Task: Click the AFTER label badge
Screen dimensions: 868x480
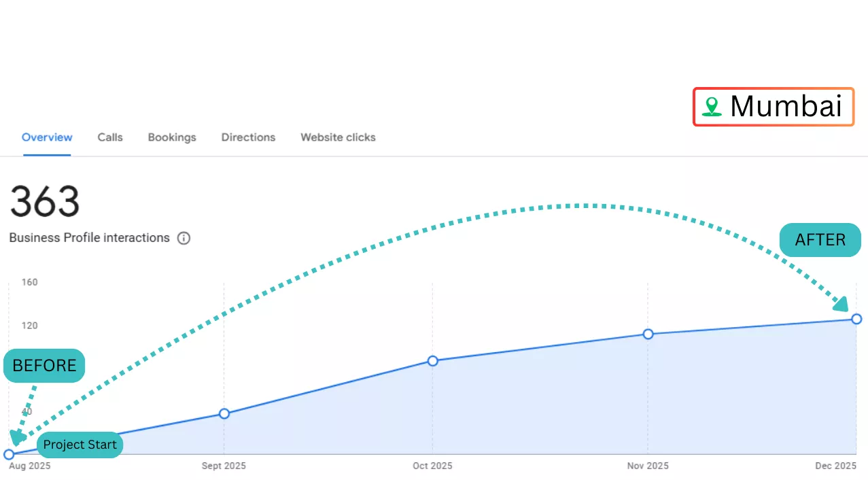Action: 820,240
